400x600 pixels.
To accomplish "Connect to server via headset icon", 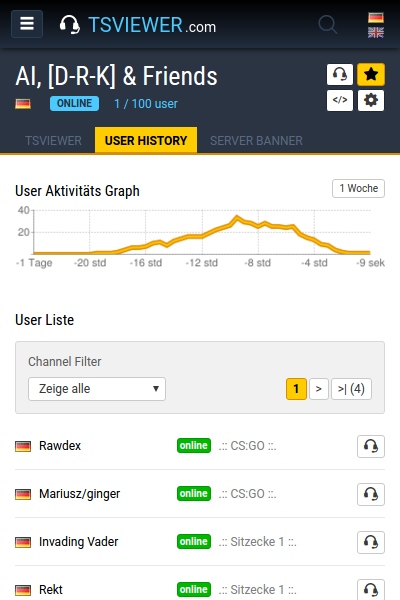I will (x=340, y=74).
